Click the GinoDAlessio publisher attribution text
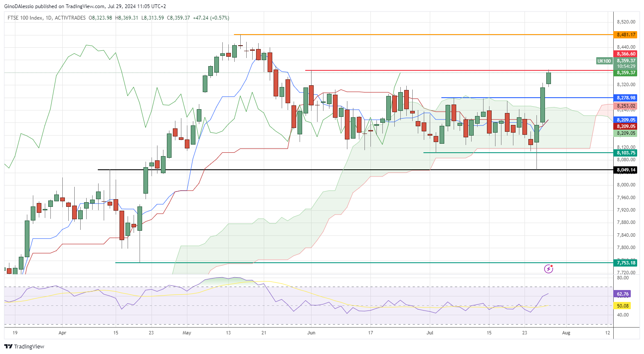This screenshot has height=354, width=644. click(x=85, y=6)
